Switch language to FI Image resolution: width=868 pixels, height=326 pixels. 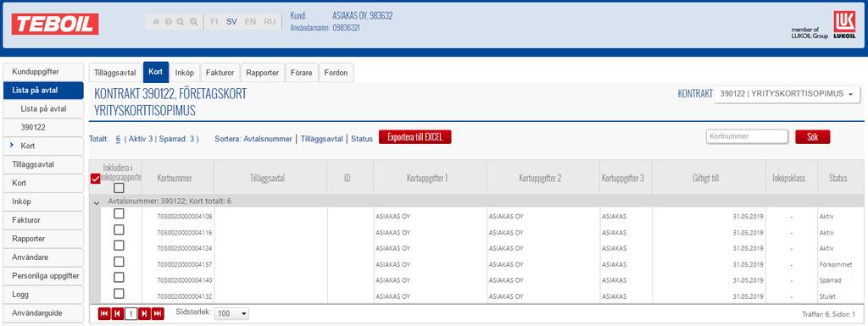click(x=214, y=21)
